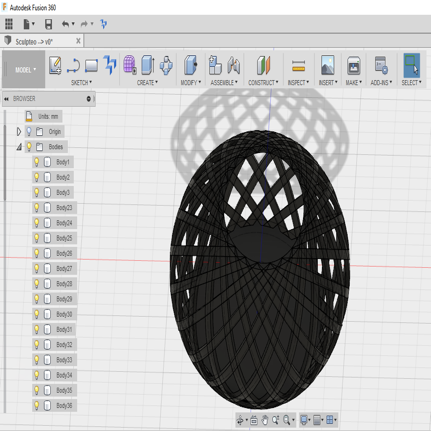Select the Pan hand tool

click(265, 420)
